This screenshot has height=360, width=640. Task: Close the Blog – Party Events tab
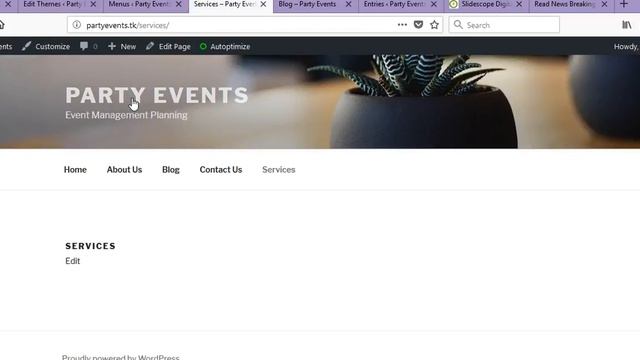click(x=349, y=4)
